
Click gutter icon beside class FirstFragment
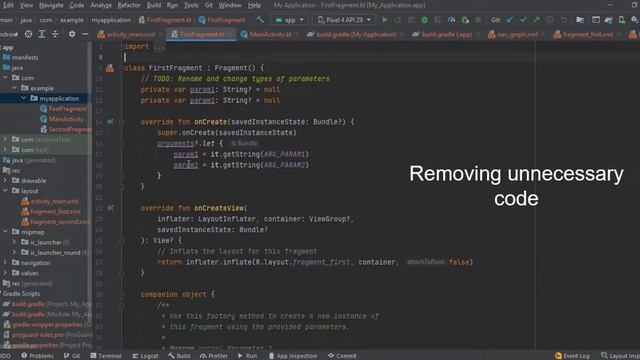(x=110, y=68)
